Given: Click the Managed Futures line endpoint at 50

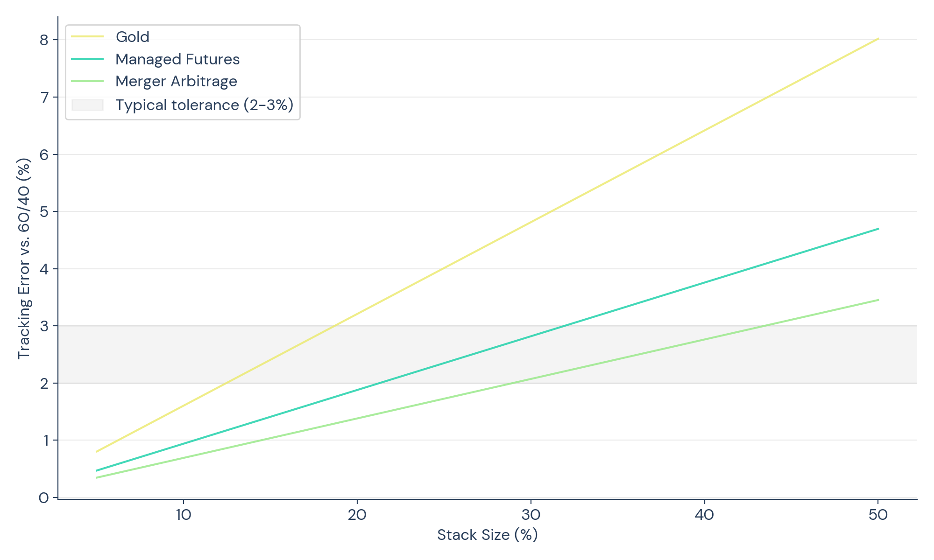Looking at the screenshot, I should tap(878, 229).
